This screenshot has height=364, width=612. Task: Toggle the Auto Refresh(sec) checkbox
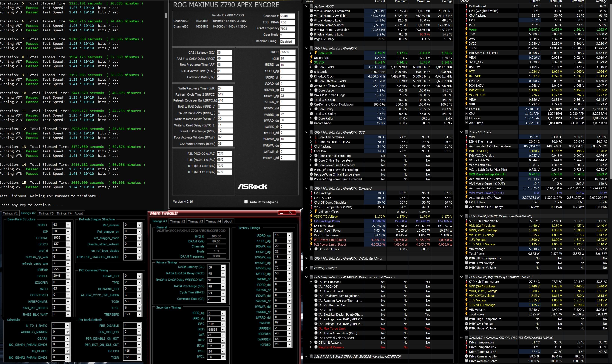coord(246,202)
